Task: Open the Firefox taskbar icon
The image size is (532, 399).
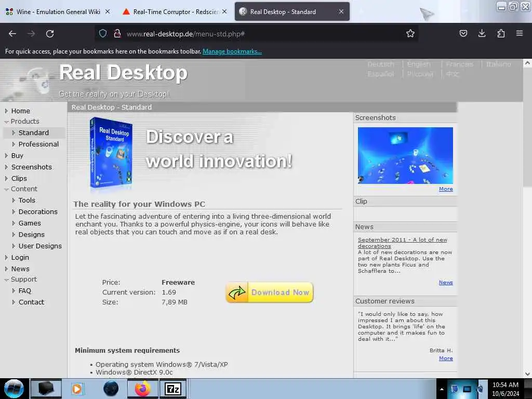Action: [143, 389]
